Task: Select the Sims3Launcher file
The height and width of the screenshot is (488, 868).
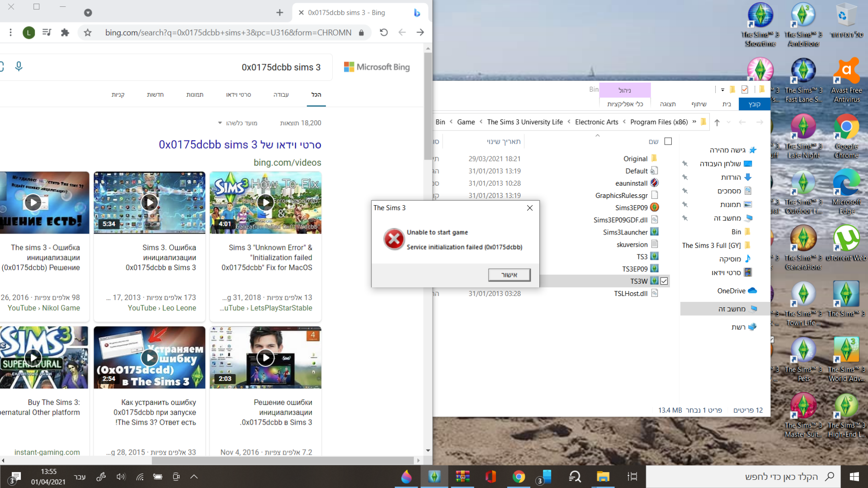Action: click(630, 232)
